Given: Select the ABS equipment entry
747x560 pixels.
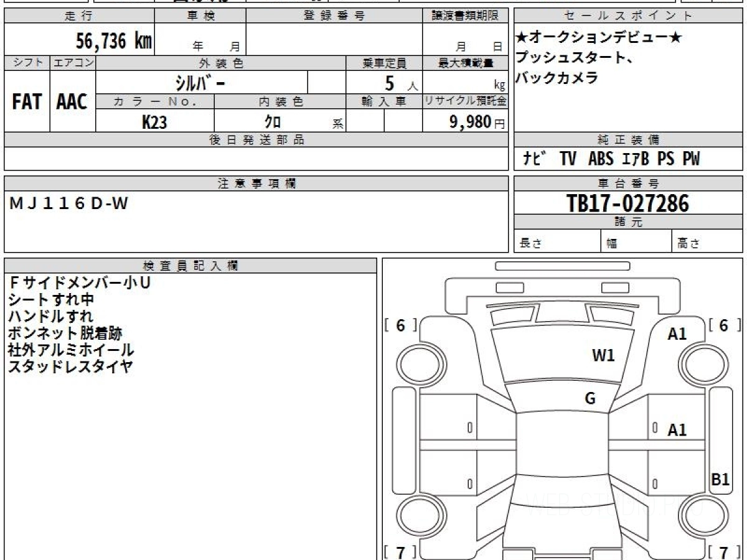Looking at the screenshot, I should [601, 159].
